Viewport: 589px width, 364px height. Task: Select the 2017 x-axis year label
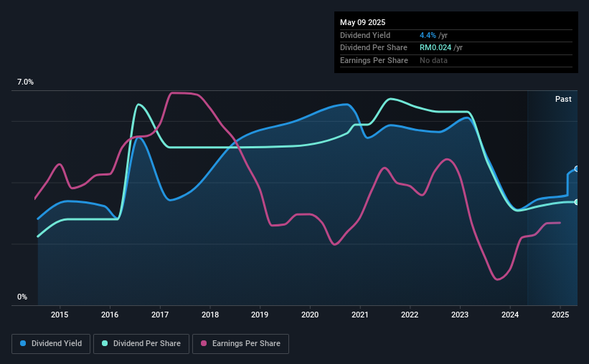[x=160, y=315]
